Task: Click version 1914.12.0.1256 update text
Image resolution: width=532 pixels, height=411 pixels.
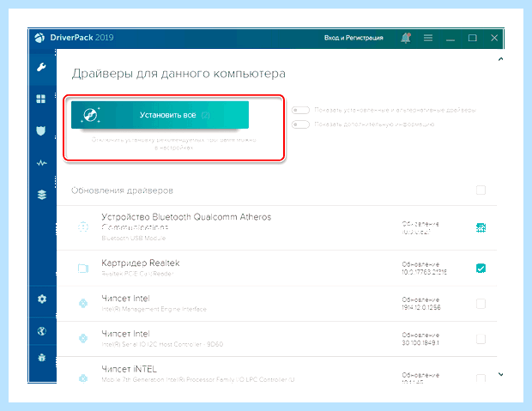Action: [x=421, y=307]
